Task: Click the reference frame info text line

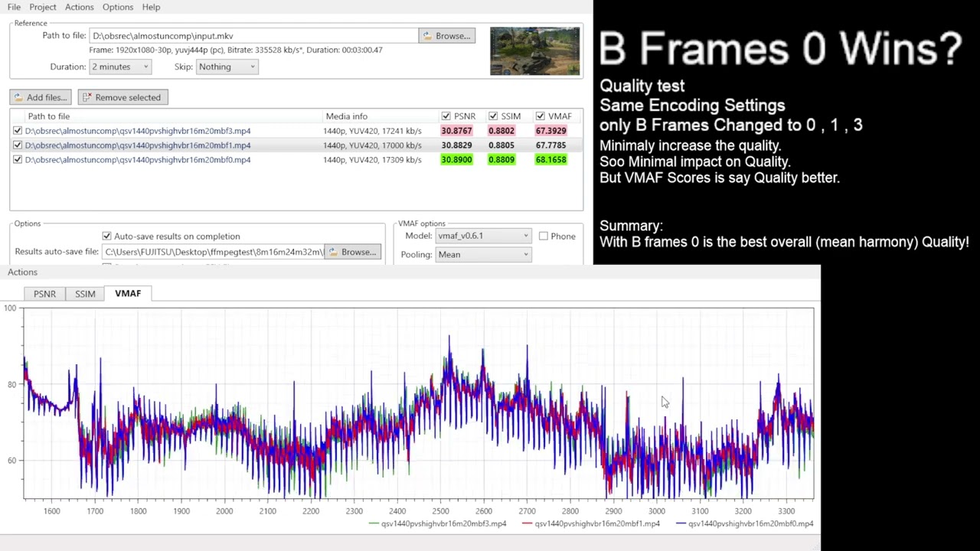Action: 236,50
